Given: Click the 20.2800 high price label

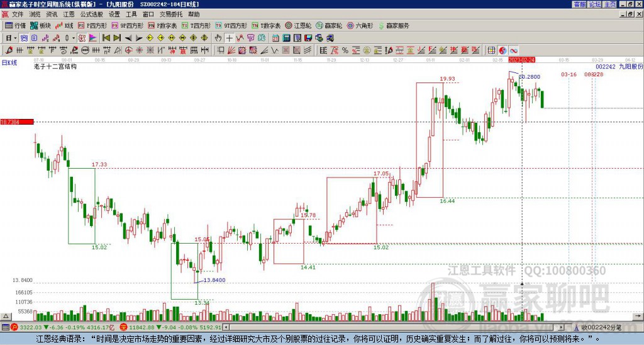Looking at the screenshot, I should (530, 77).
